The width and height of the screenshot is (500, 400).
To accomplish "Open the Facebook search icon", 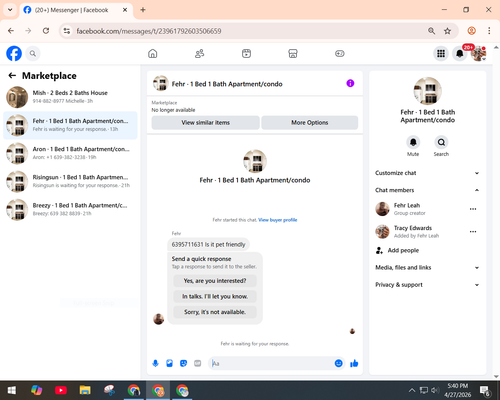I will (x=33, y=53).
